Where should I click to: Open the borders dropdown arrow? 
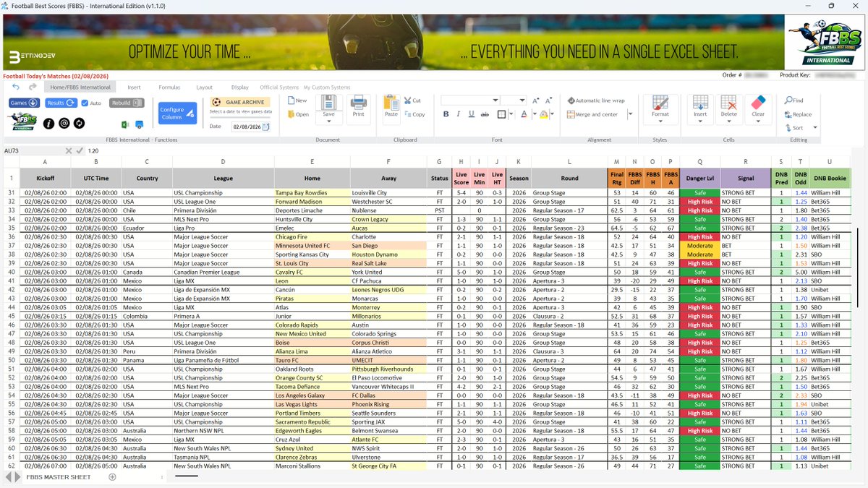[x=511, y=114]
